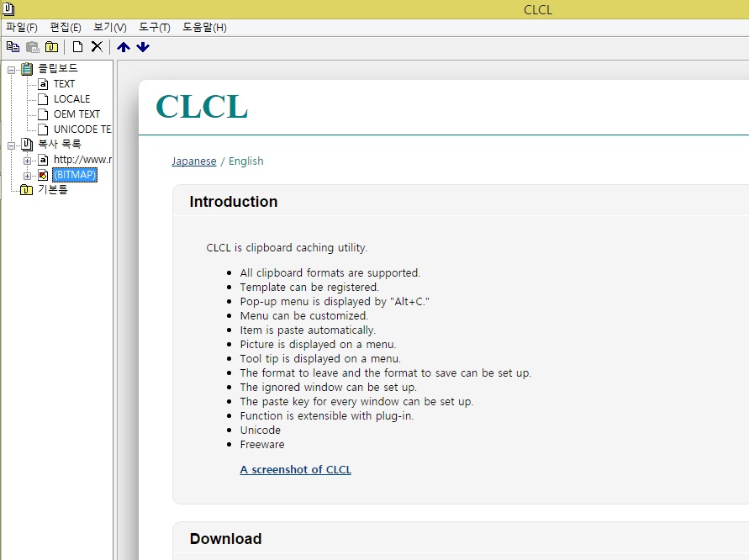Select the 클립보드 tree label
This screenshot has width=749, height=560.
point(58,68)
